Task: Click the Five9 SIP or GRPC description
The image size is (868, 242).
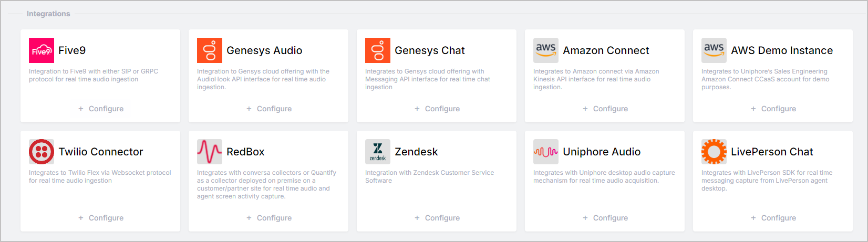Action: click(94, 75)
